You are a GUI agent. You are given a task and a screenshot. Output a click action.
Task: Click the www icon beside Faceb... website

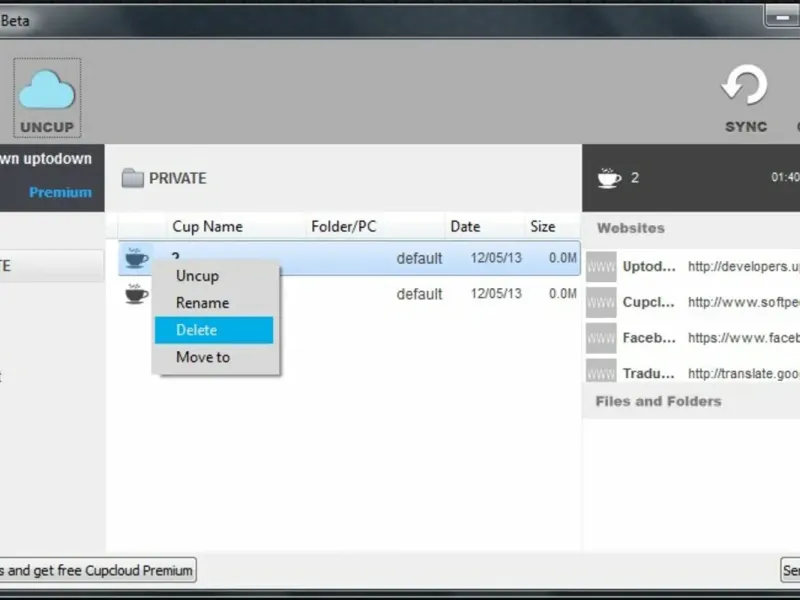pos(601,338)
